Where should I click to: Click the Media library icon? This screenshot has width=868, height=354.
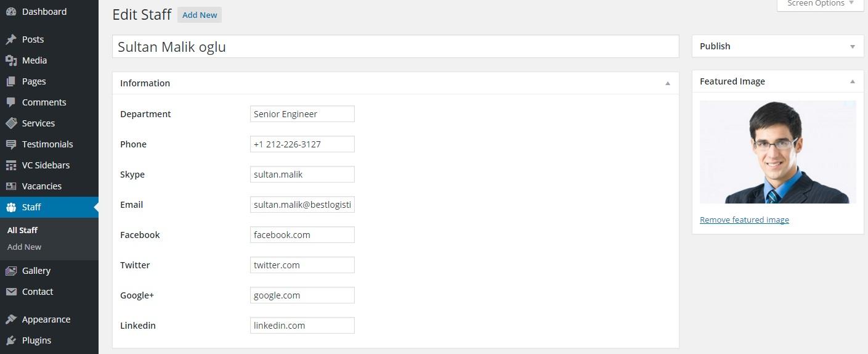11,60
